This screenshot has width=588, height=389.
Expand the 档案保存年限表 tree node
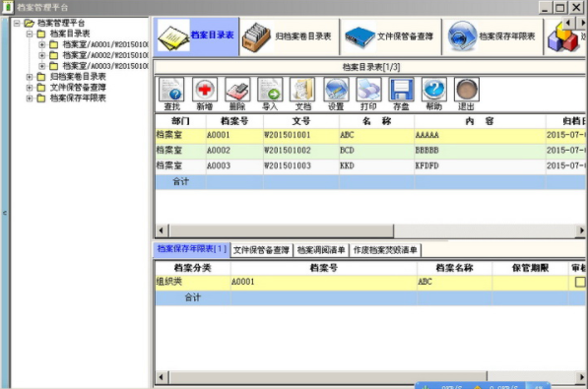point(30,98)
